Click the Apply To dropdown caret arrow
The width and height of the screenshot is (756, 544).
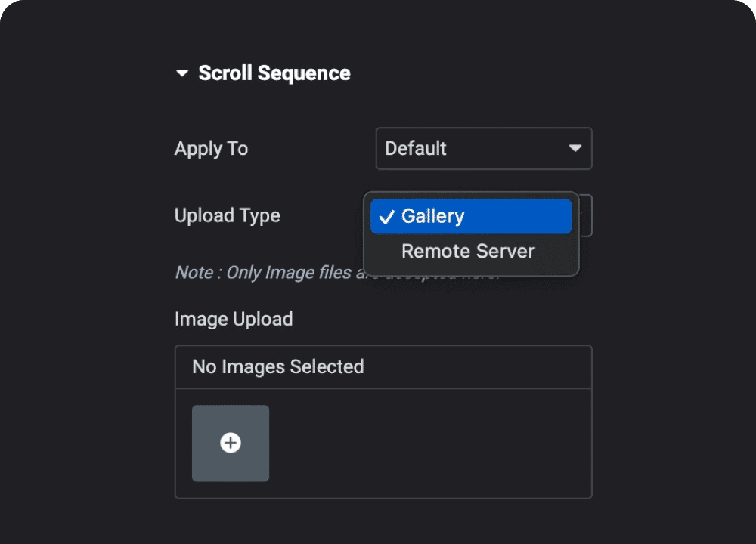575,149
